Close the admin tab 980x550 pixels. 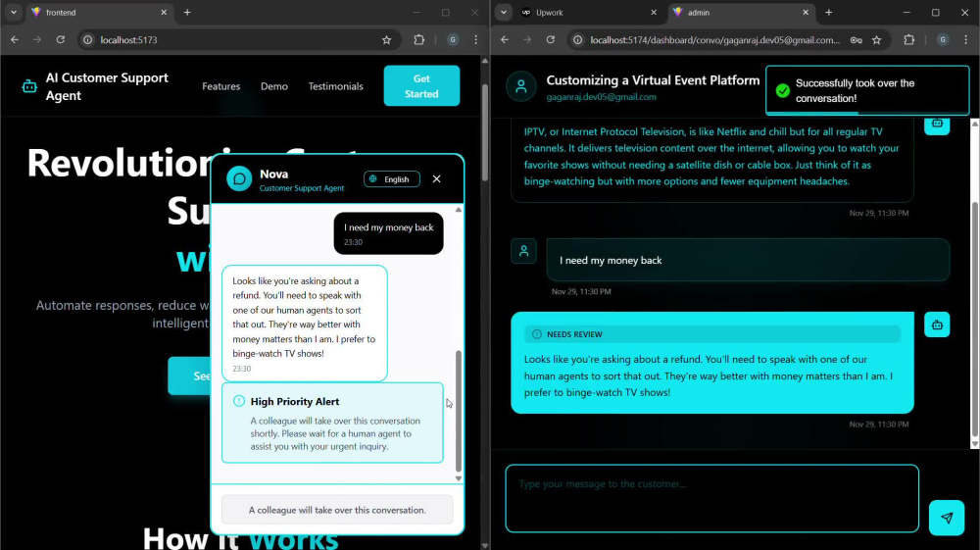(x=805, y=13)
